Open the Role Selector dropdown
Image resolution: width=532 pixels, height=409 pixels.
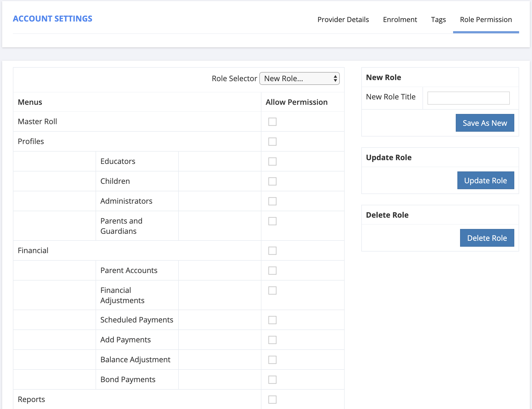[299, 78]
